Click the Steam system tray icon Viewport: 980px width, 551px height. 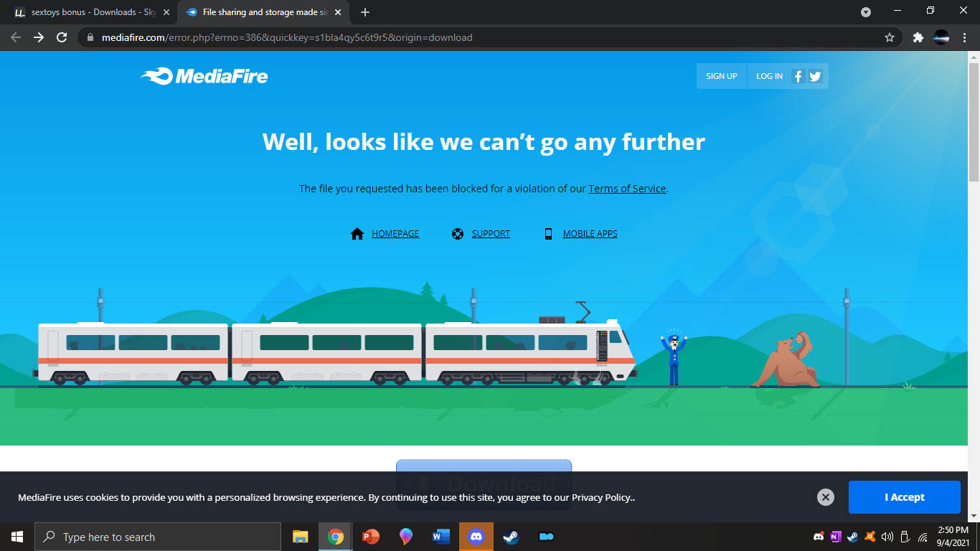(x=853, y=537)
